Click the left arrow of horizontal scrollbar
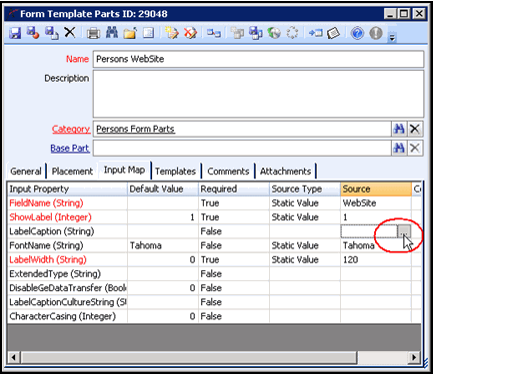This screenshot has height=388, width=516. [14, 357]
